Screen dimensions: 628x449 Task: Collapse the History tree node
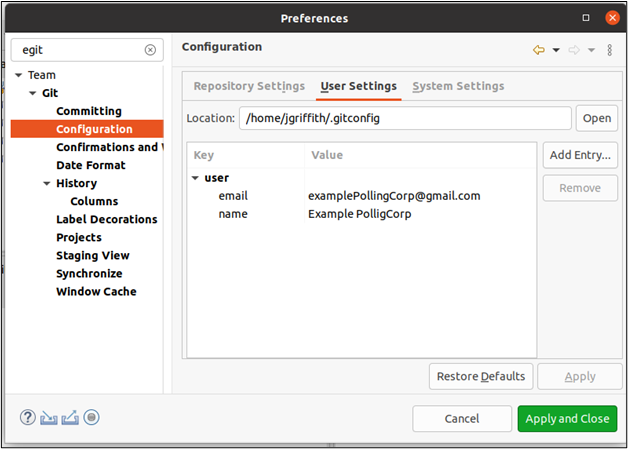point(47,183)
